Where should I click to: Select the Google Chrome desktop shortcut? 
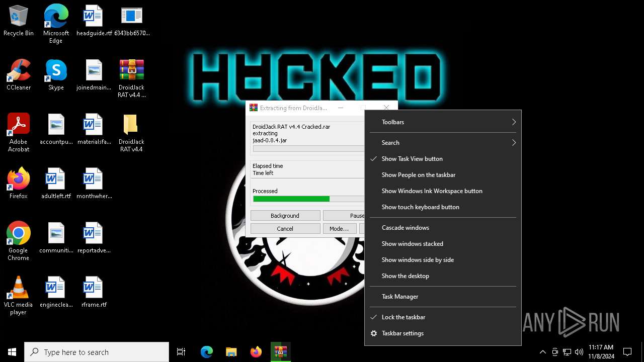pyautogui.click(x=19, y=241)
